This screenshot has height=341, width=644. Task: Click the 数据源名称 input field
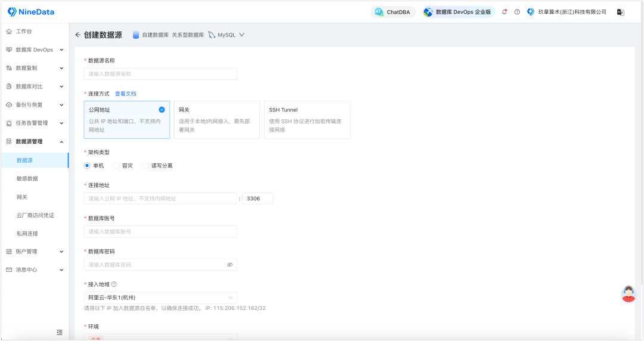(160, 74)
